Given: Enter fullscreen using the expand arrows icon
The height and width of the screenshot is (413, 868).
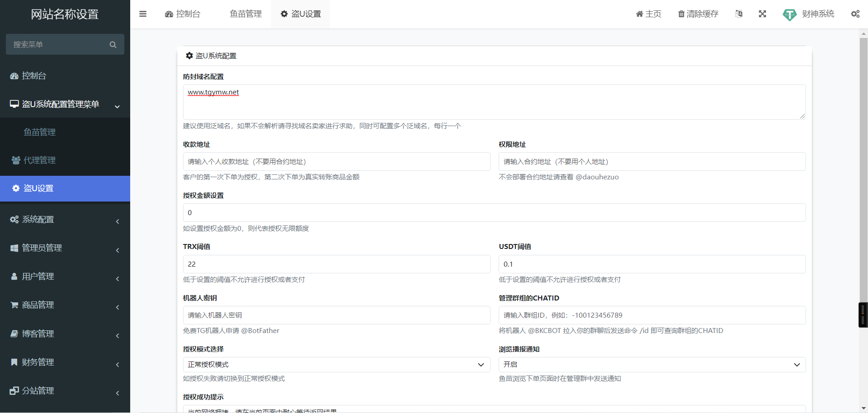Looking at the screenshot, I should click(762, 14).
